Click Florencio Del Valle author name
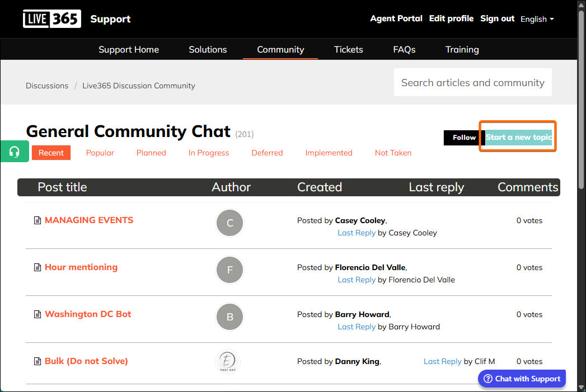This screenshot has height=392, width=586. pyautogui.click(x=370, y=268)
